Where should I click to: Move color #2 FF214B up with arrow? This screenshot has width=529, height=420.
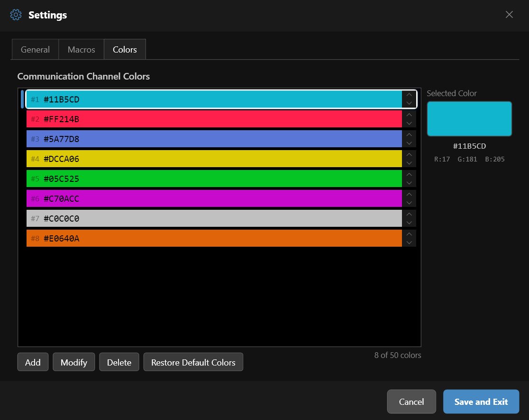409,115
